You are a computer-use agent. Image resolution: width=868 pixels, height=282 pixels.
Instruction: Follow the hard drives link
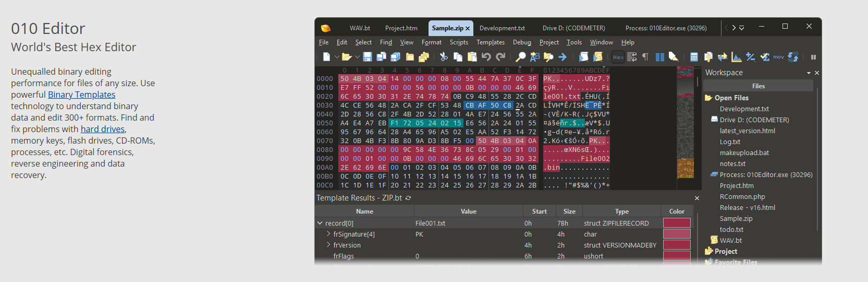pyautogui.click(x=103, y=129)
